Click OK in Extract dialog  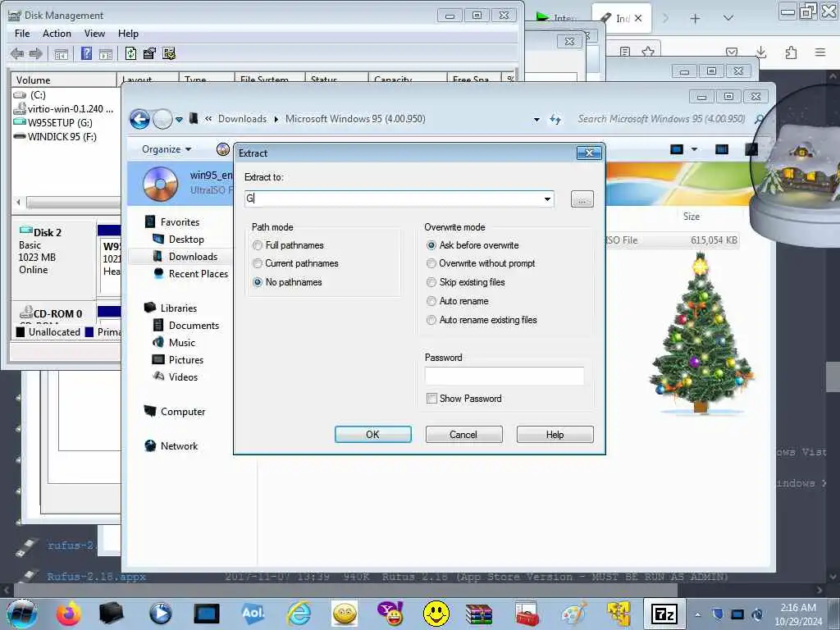tap(373, 435)
